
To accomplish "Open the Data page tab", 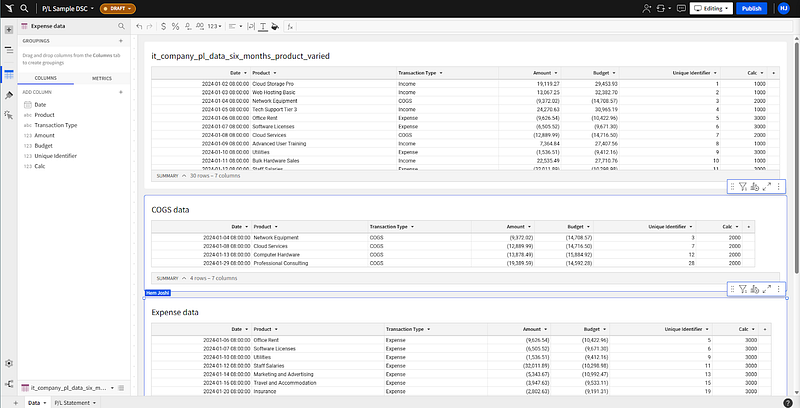I will coord(37,403).
